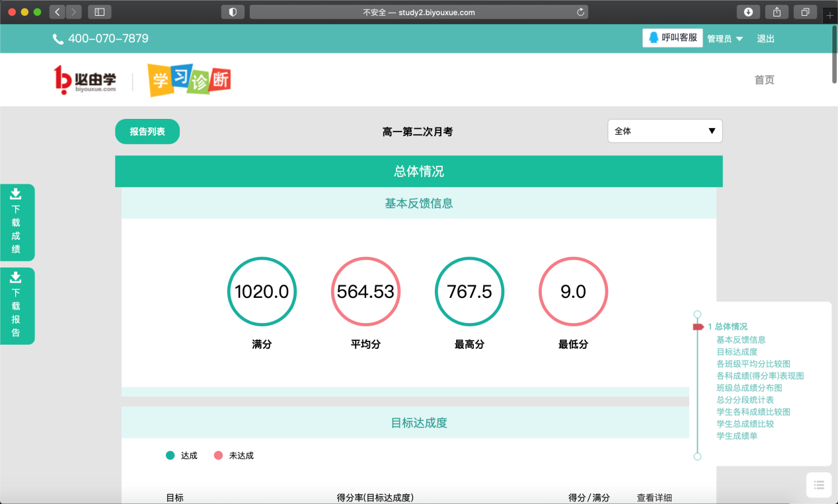Click the 必由学 logo
The image size is (838, 504).
[x=85, y=80]
